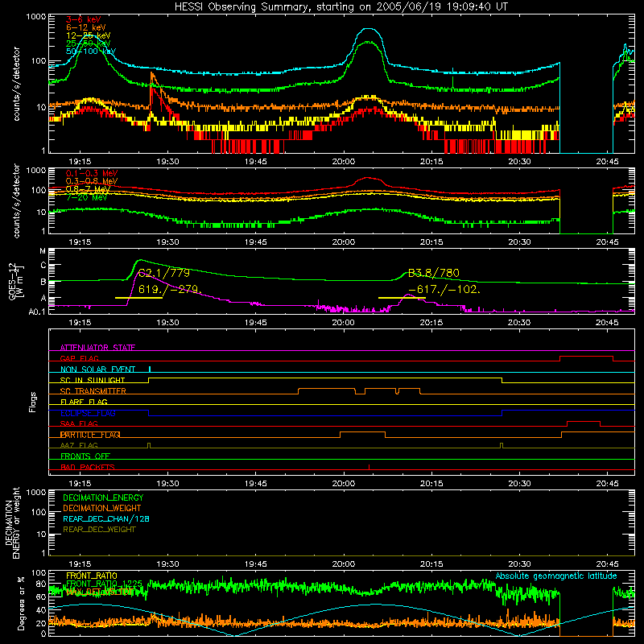Click the DECIMATION ENERGY or weight axis label
This screenshot has width=644, height=644.
(12, 522)
